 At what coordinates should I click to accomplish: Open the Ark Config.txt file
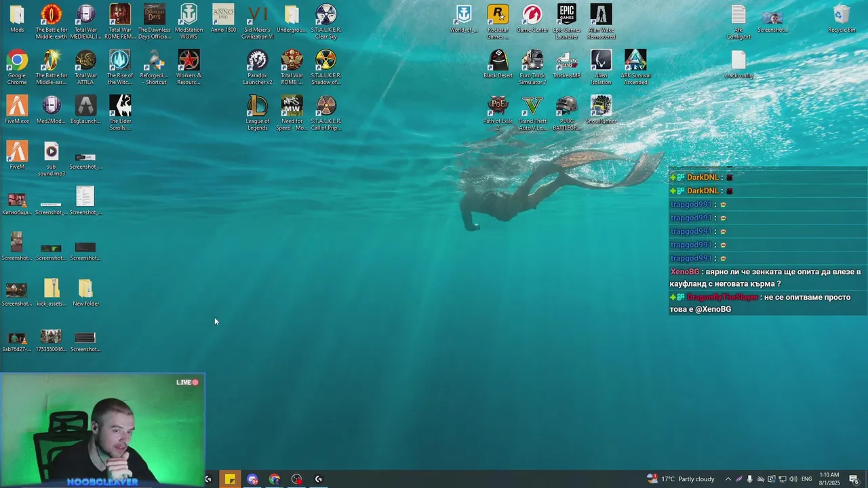[x=738, y=22]
